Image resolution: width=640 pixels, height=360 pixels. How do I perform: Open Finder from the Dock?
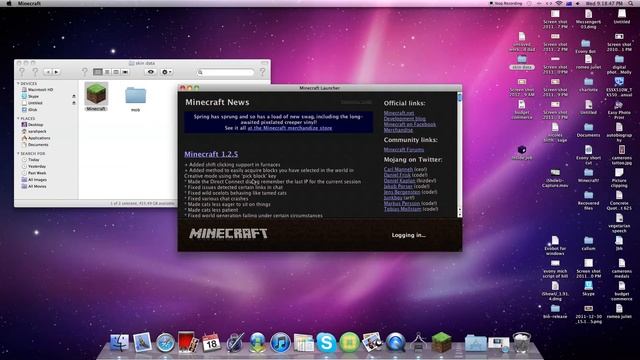pos(120,342)
